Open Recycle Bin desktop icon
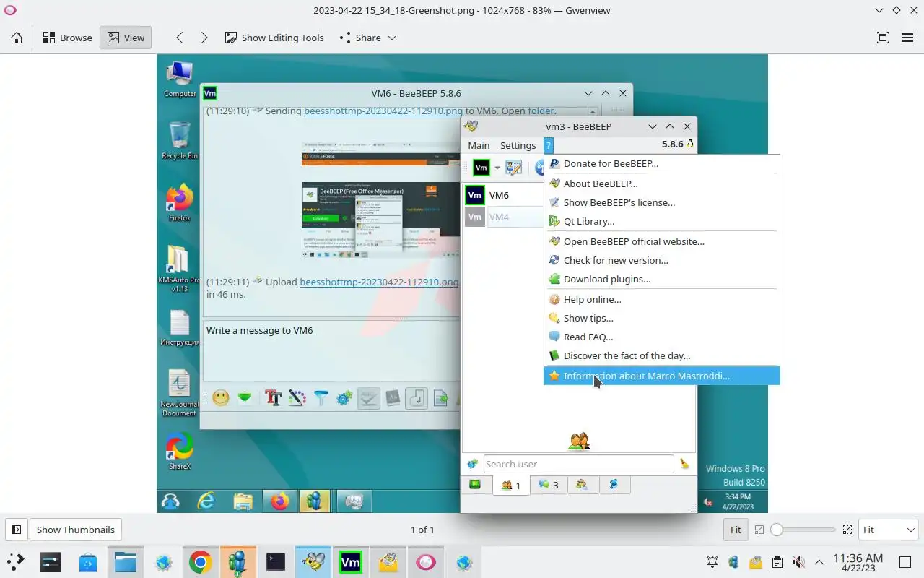This screenshot has height=578, width=924. (179, 141)
